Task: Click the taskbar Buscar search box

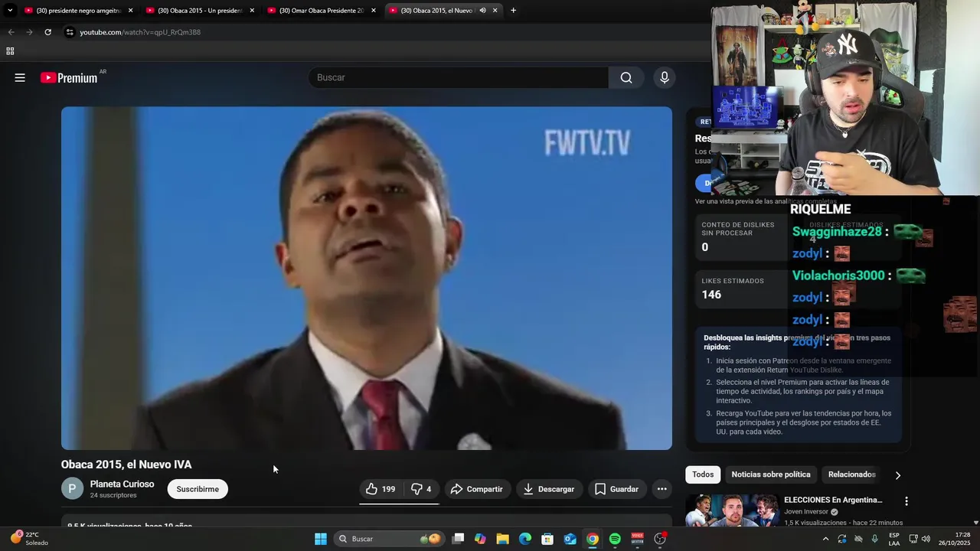Action: [x=390, y=539]
